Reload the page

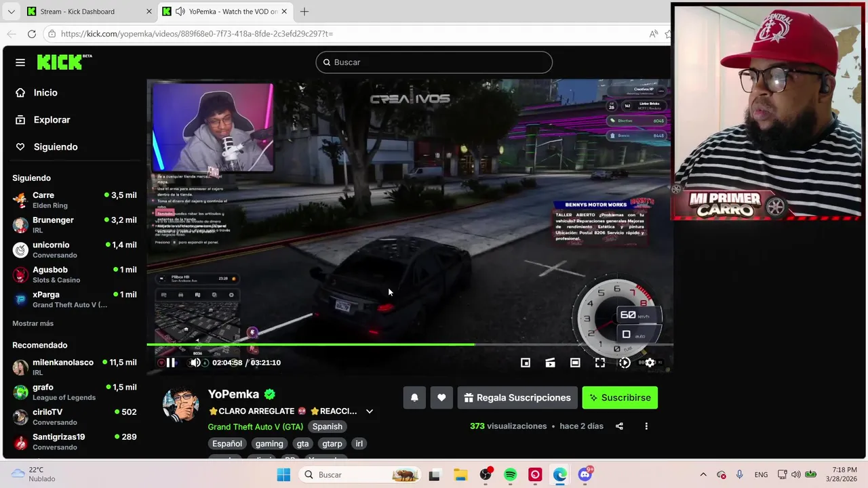(32, 33)
